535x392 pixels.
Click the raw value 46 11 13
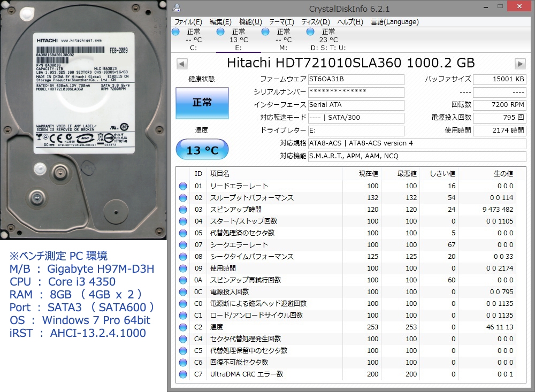pyautogui.click(x=500, y=327)
